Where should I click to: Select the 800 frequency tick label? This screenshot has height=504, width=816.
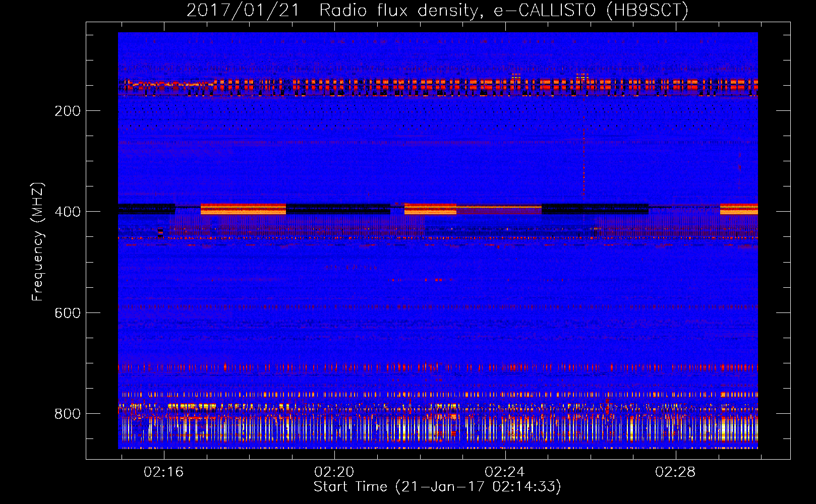tap(68, 414)
